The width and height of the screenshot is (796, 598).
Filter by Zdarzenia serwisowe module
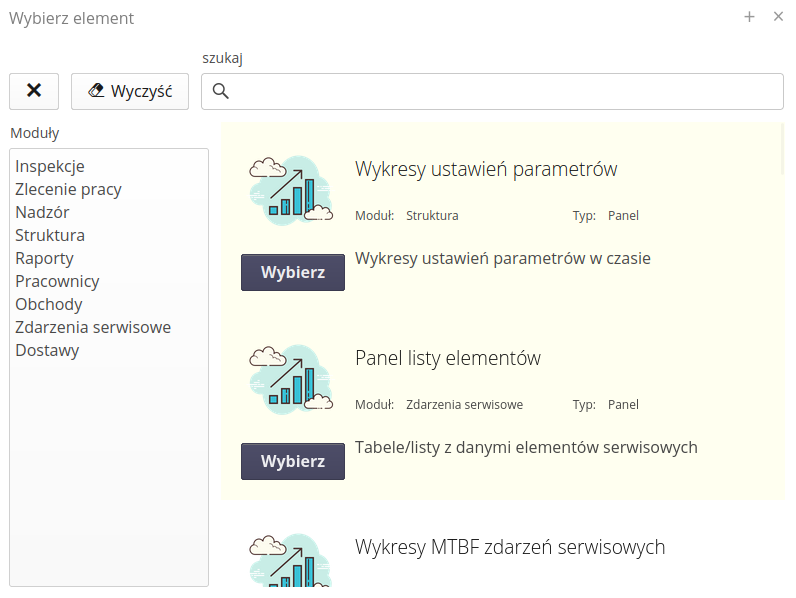(x=93, y=327)
